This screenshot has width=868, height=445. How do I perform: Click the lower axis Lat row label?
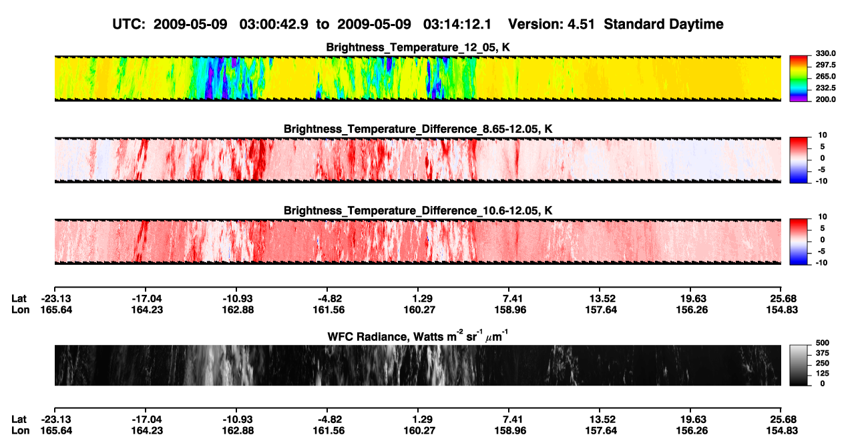[19, 420]
